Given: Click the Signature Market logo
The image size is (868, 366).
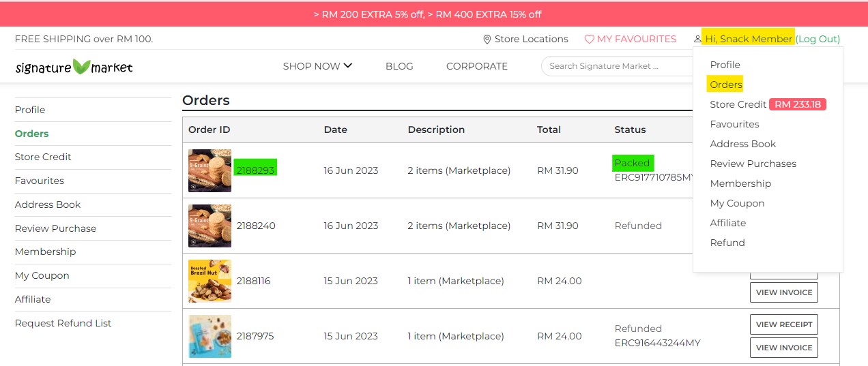Looking at the screenshot, I should [74, 67].
